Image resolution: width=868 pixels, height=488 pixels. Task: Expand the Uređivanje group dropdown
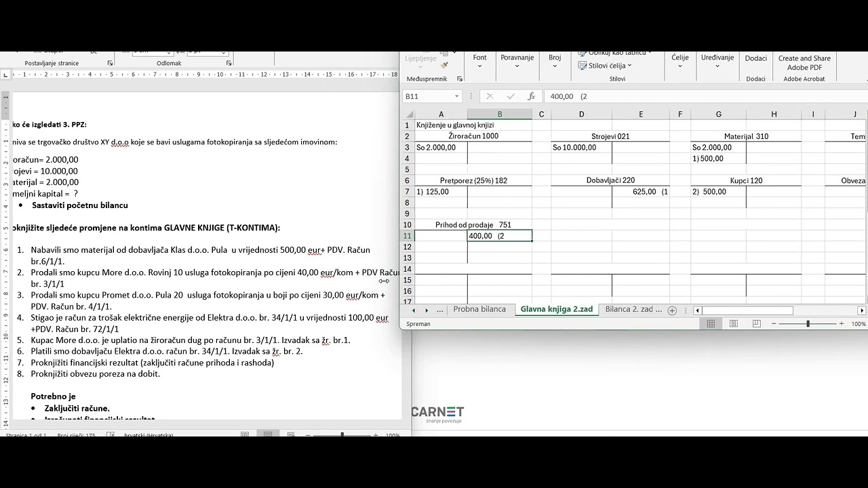coord(717,66)
